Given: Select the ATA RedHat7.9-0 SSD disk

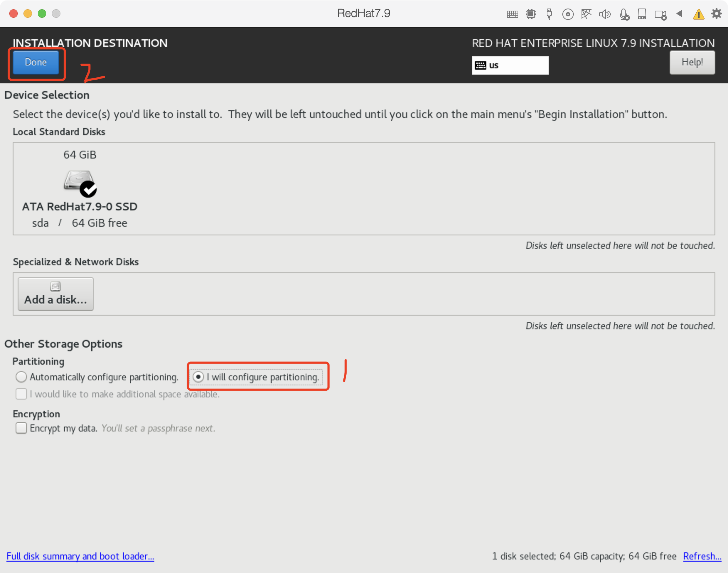Looking at the screenshot, I should tap(80, 189).
